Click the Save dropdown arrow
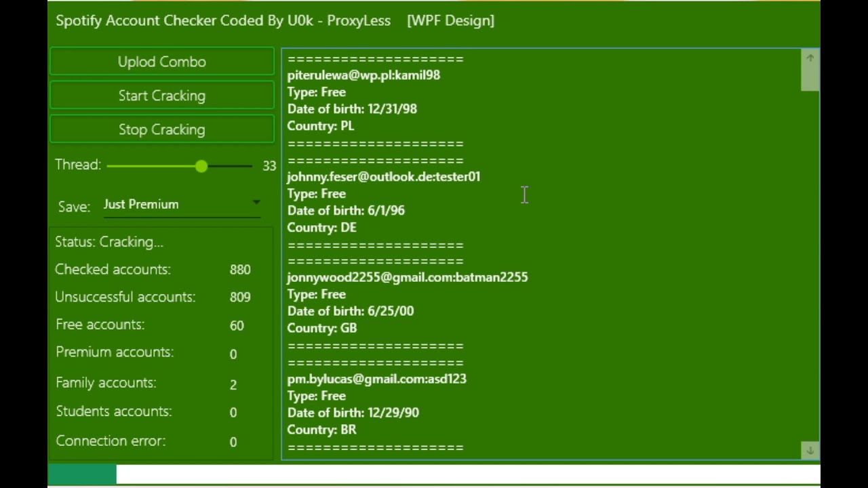Image resolution: width=868 pixels, height=488 pixels. [x=256, y=202]
